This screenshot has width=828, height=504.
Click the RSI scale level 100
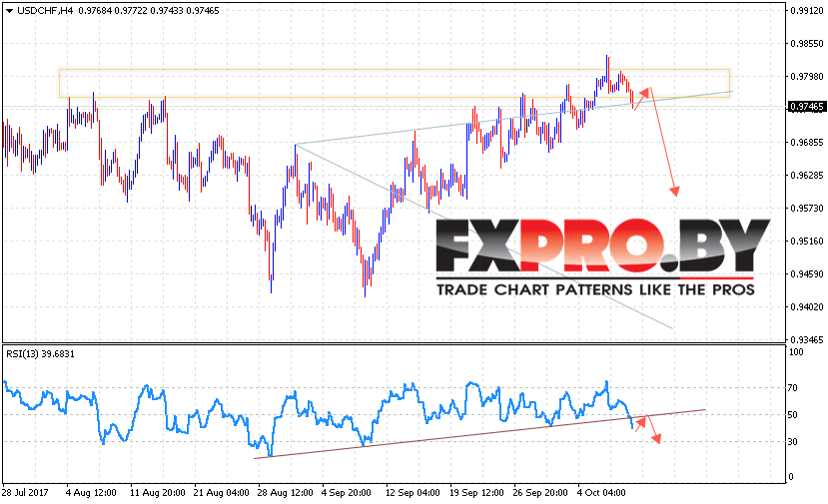(796, 352)
